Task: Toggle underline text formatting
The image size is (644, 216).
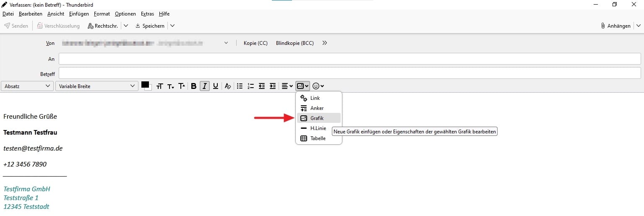Action: click(x=215, y=86)
